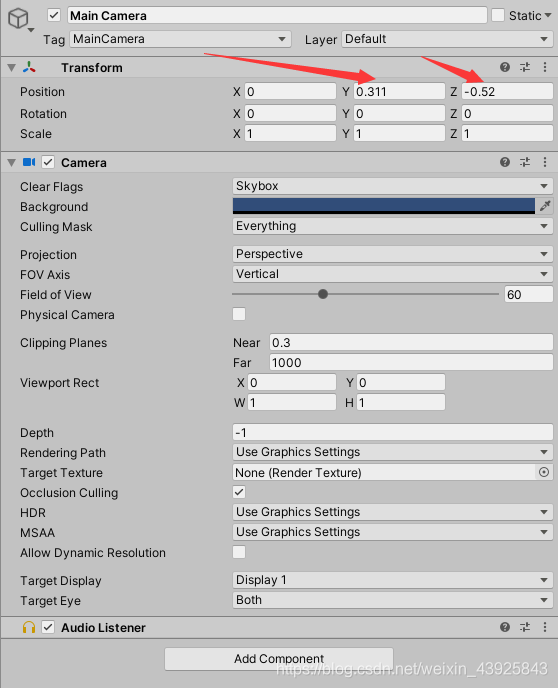558x688 pixels.
Task: Toggle Main Camera active checkbox
Action: (x=54, y=15)
